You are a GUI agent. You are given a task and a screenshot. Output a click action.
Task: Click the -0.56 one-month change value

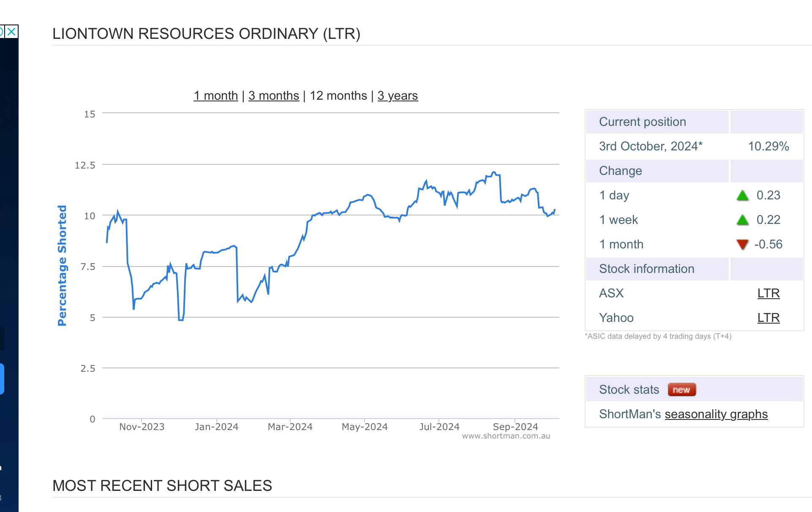(x=768, y=244)
